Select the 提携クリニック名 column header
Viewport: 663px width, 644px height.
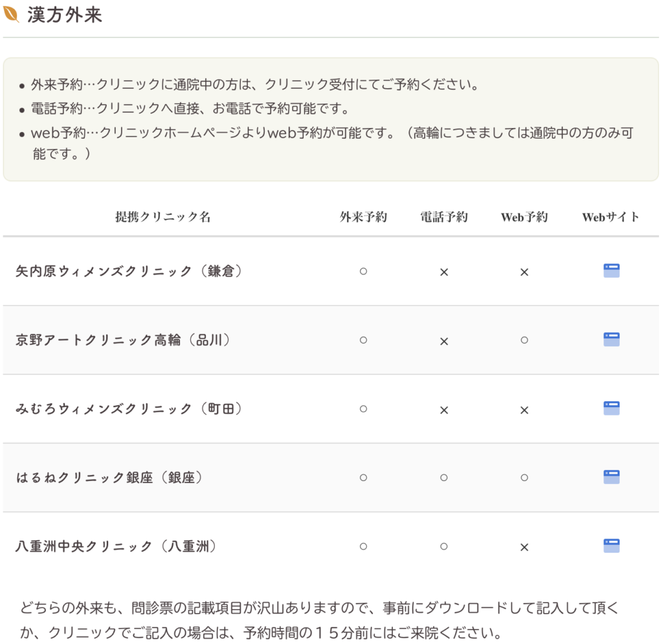point(163,217)
